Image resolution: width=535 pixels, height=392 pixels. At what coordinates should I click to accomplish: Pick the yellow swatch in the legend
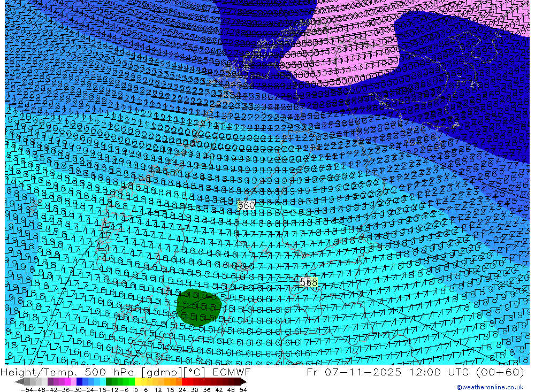138,382
